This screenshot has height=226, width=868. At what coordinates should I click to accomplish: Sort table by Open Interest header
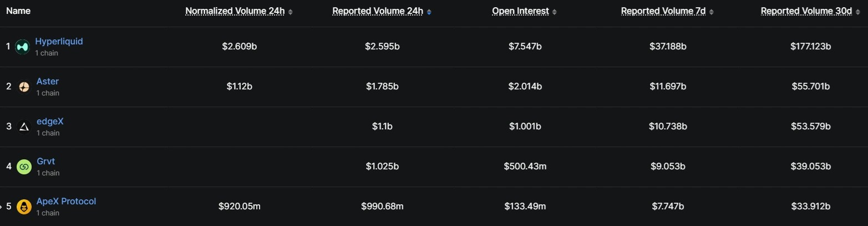tap(520, 11)
